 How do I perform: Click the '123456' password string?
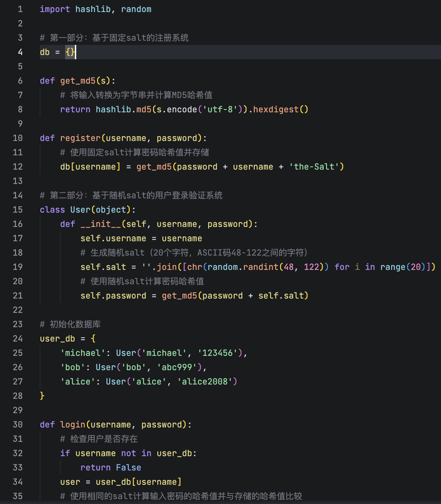click(x=218, y=353)
